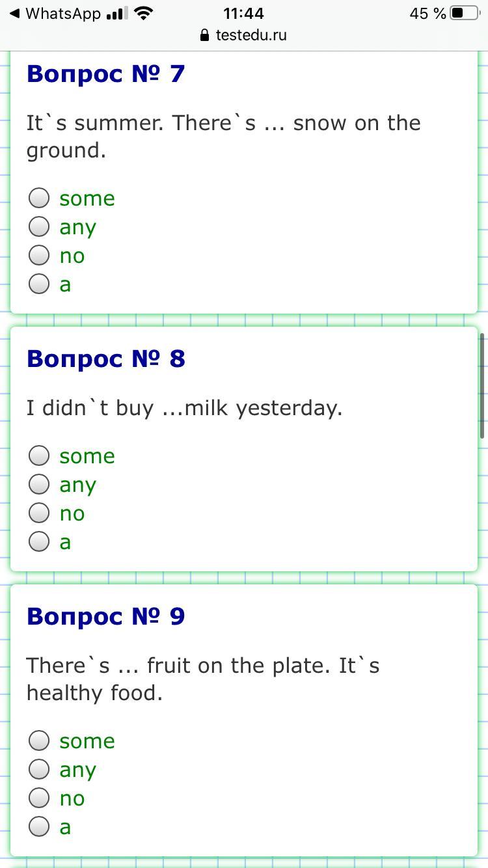488x868 pixels.
Task: Return to WhatsApp app label
Action: click(x=63, y=13)
